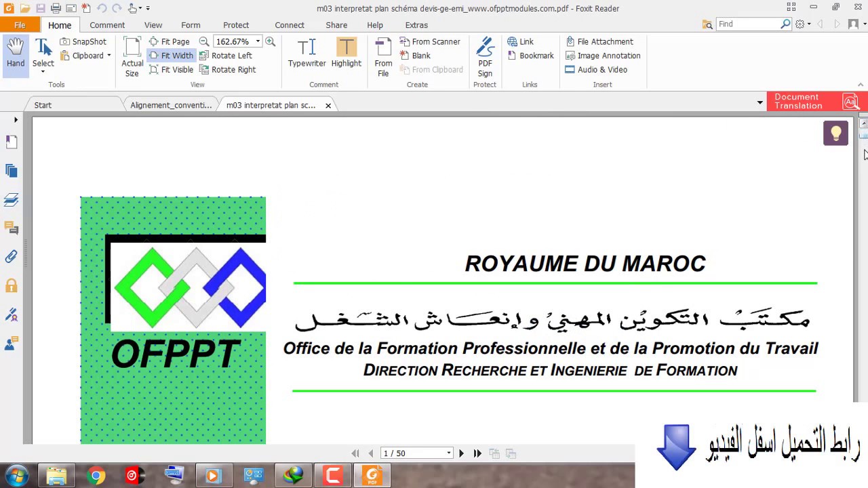Toggle Fit Visible view mode

(x=172, y=70)
